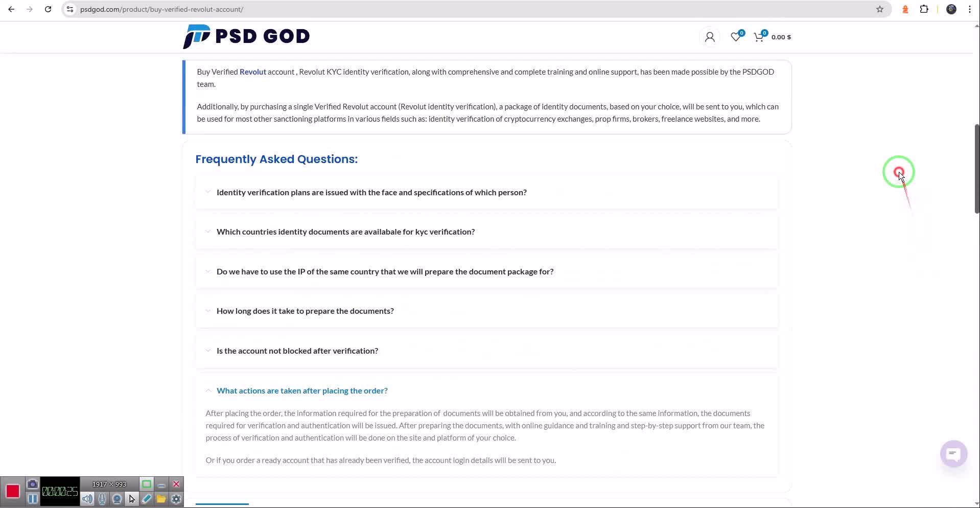The width and height of the screenshot is (980, 508).
Task: Click the recorder timer display 00:00:25
Action: coord(60,492)
